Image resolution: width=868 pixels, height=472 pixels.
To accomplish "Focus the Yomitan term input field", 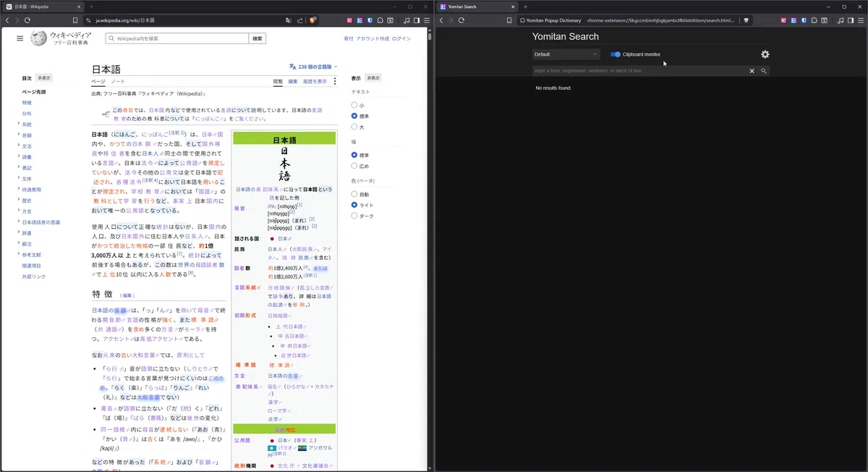I will pyautogui.click(x=639, y=71).
